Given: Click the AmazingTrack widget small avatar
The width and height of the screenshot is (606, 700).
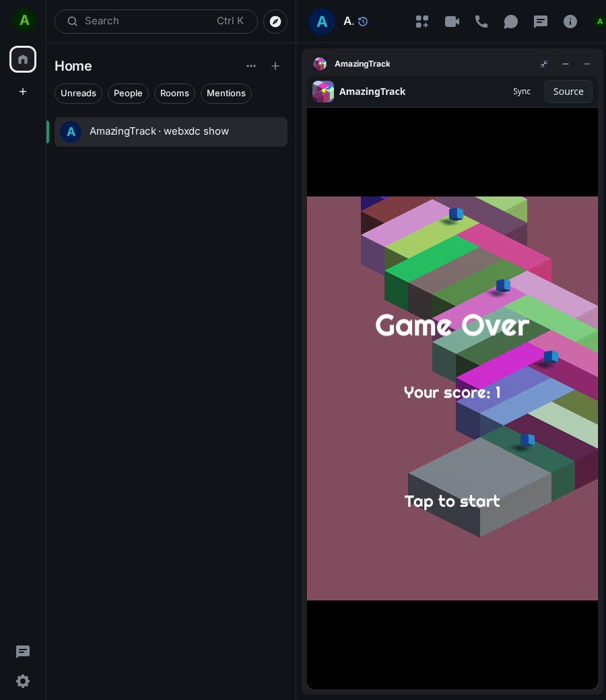Looking at the screenshot, I should (320, 64).
